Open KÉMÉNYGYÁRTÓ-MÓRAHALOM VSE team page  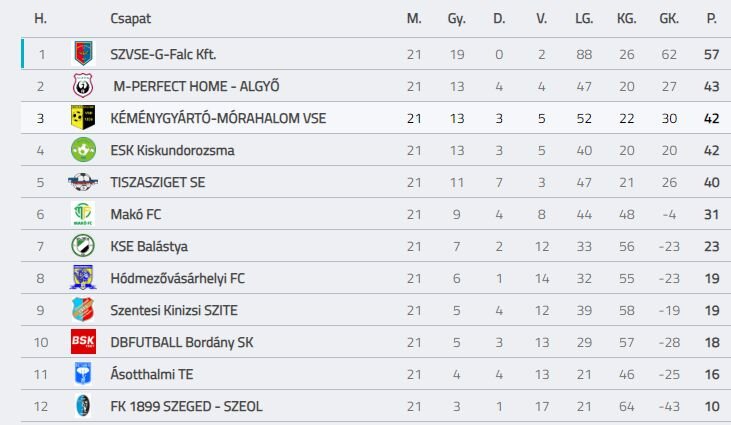[218, 118]
